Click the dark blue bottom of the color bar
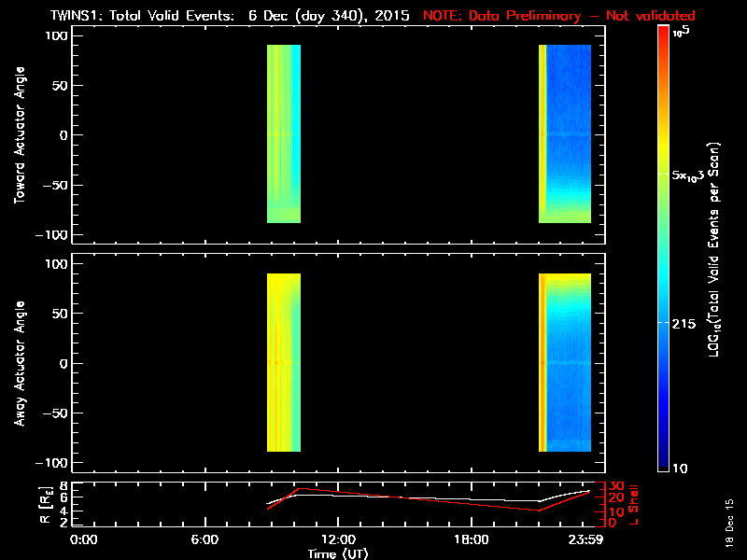This screenshot has height=560, width=747. [x=663, y=457]
